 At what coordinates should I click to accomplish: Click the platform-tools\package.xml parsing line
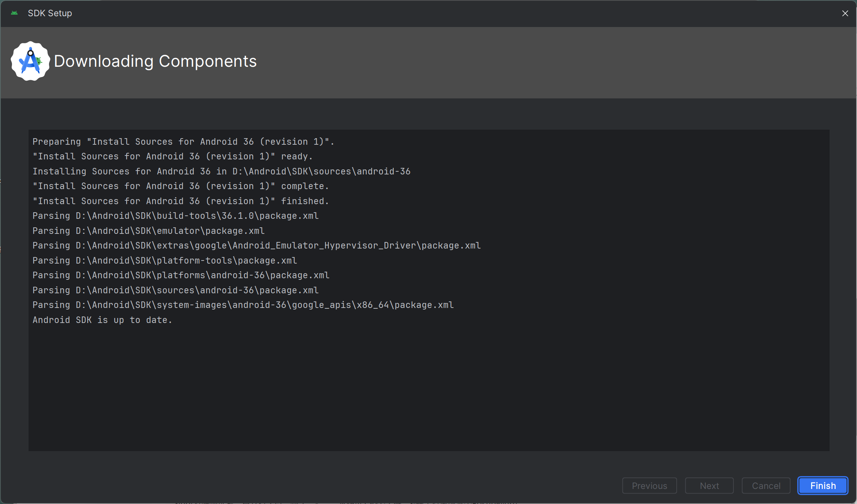point(164,260)
